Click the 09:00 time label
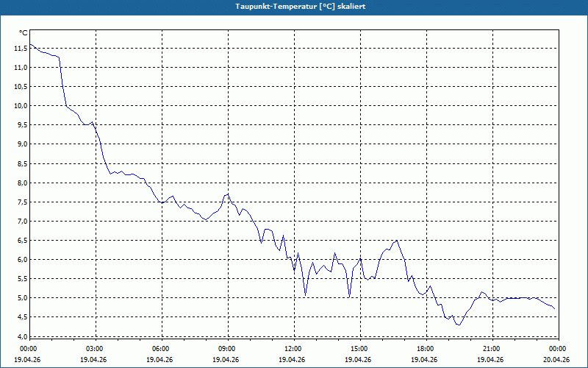Viewport: 588px width, 368px height. click(227, 349)
